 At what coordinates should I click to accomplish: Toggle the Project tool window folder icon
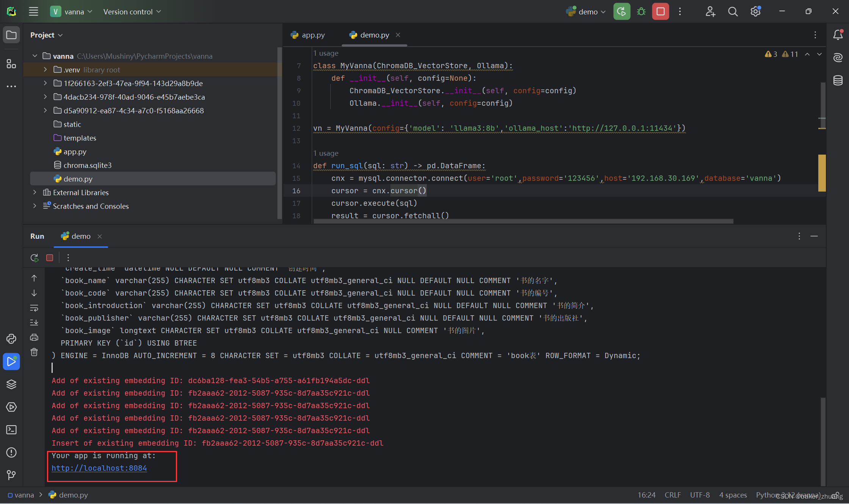11,35
